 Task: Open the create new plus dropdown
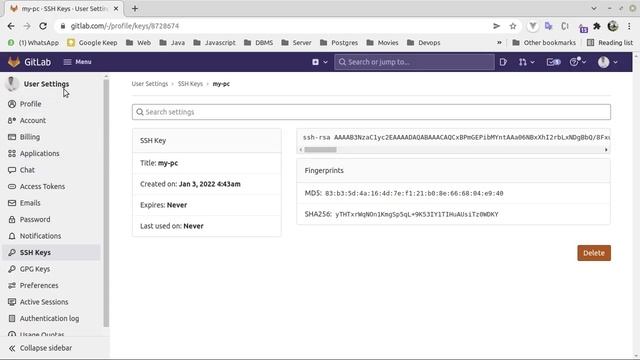click(x=320, y=62)
